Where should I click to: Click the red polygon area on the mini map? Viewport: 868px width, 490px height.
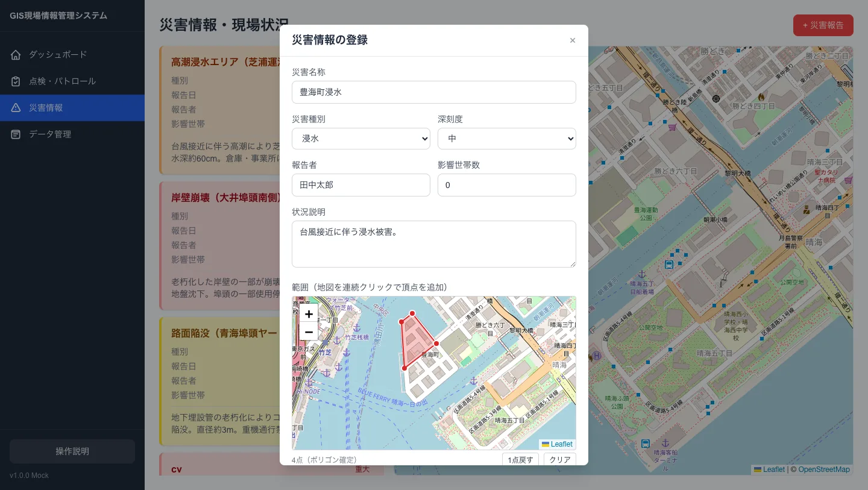pos(415,339)
